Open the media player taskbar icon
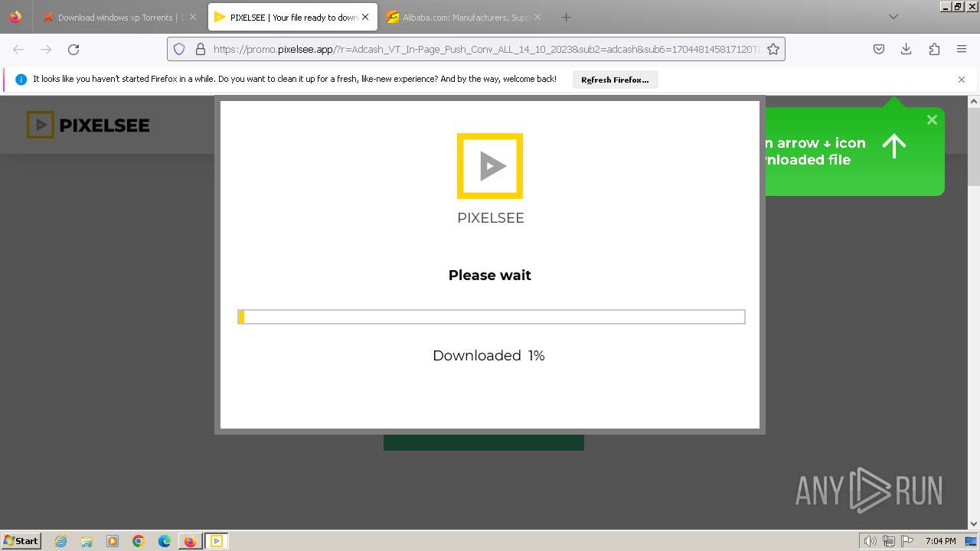The height and width of the screenshot is (551, 980). point(113,541)
